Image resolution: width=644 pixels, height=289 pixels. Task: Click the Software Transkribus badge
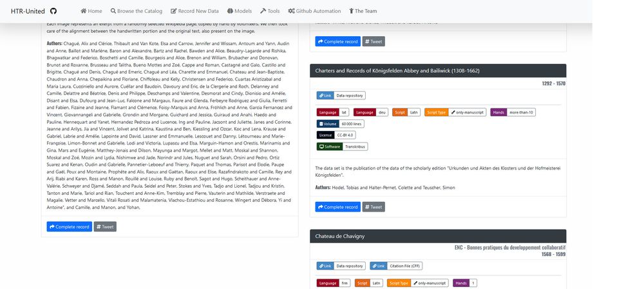(342, 146)
